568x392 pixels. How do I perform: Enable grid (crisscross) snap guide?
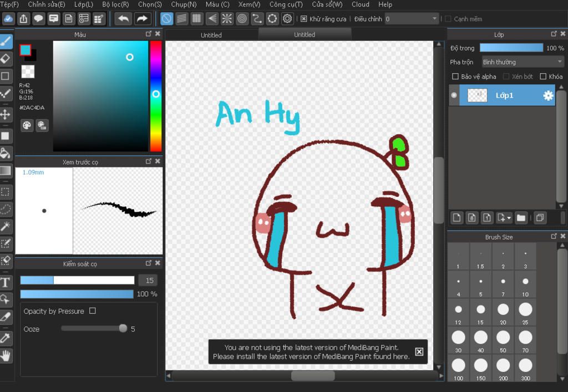click(x=197, y=19)
